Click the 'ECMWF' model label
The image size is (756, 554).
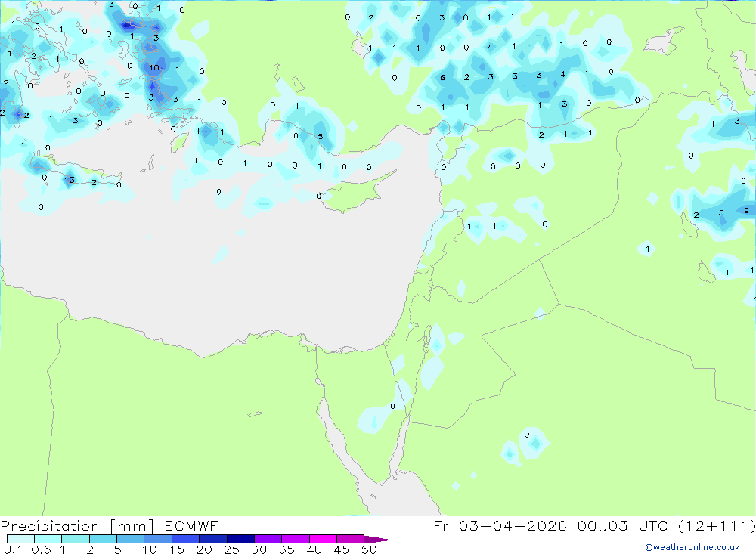pos(191,526)
